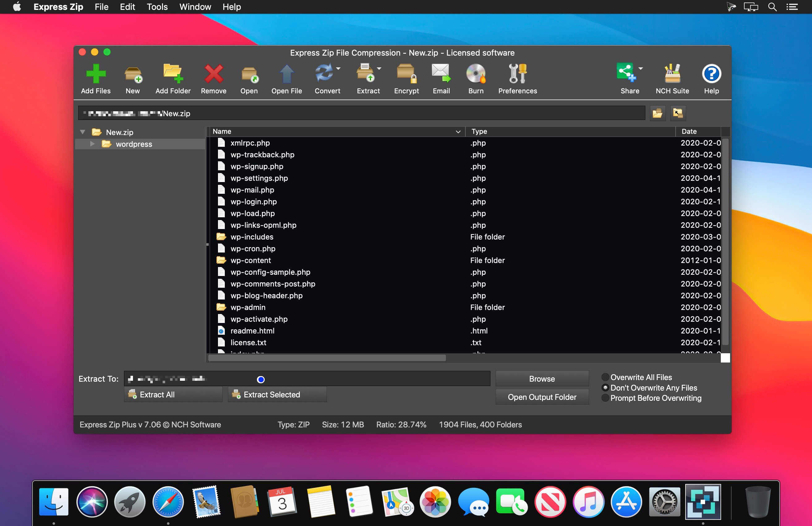This screenshot has width=812, height=526.
Task: Expand the wordpress folder tree node
Action: click(92, 144)
